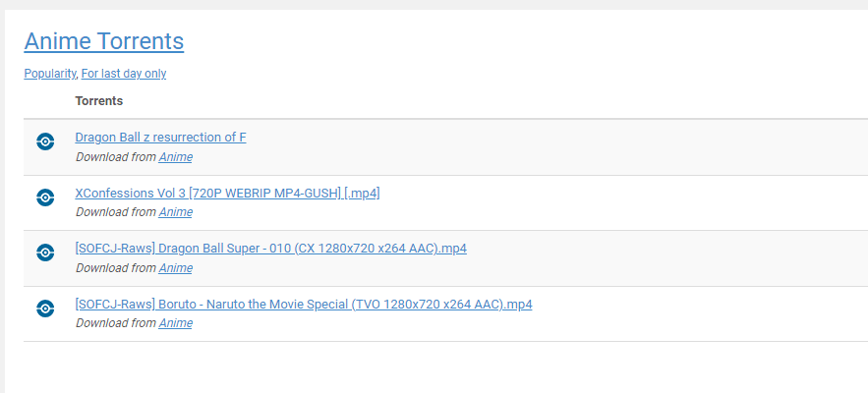
Task: Open SOFCJ-Raws Boruto Naruto the Movie torrent
Action: (304, 304)
